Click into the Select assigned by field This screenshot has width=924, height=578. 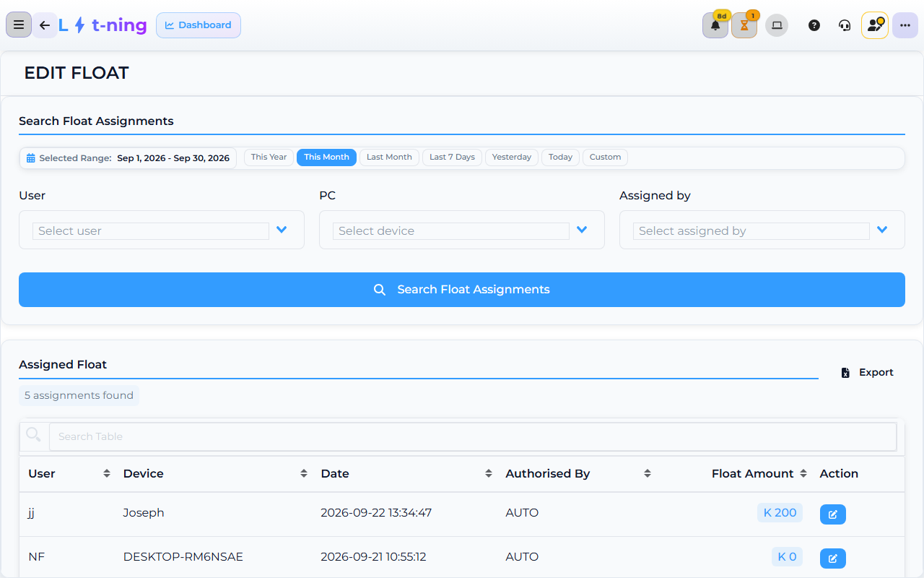click(751, 231)
